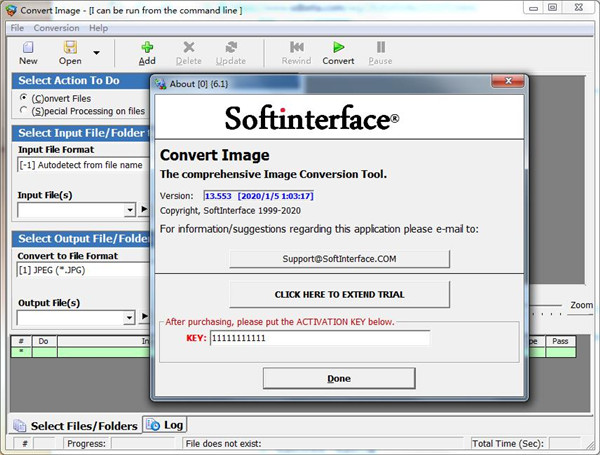Click the Done button

click(x=338, y=379)
